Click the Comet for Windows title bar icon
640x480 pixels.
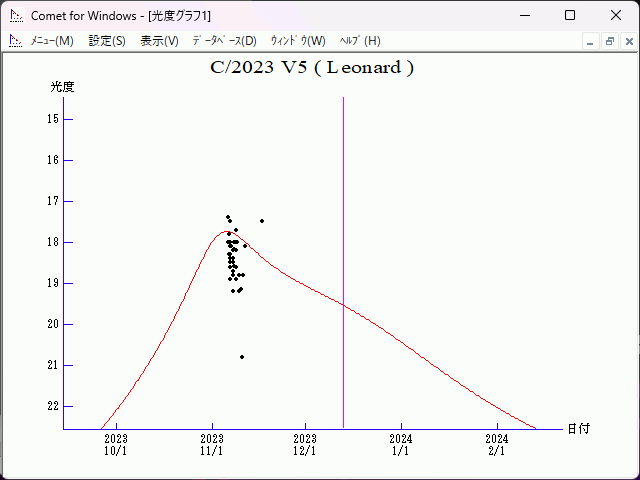click(15, 16)
